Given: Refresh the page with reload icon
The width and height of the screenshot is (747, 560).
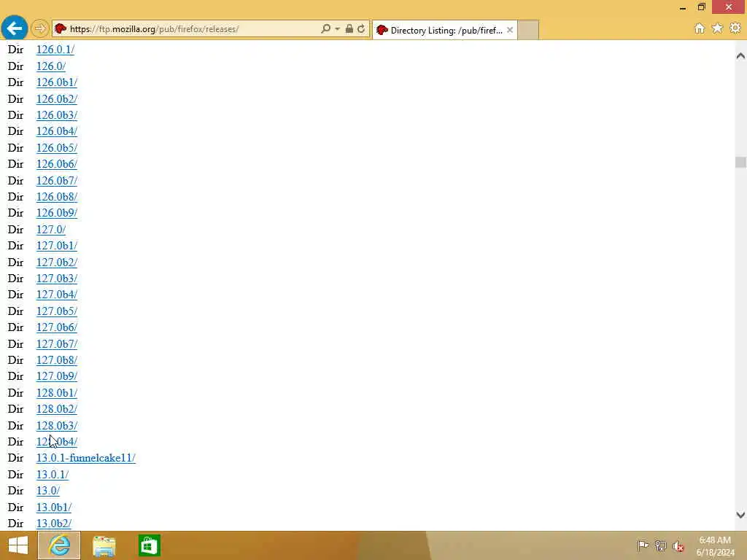Looking at the screenshot, I should coord(361,29).
